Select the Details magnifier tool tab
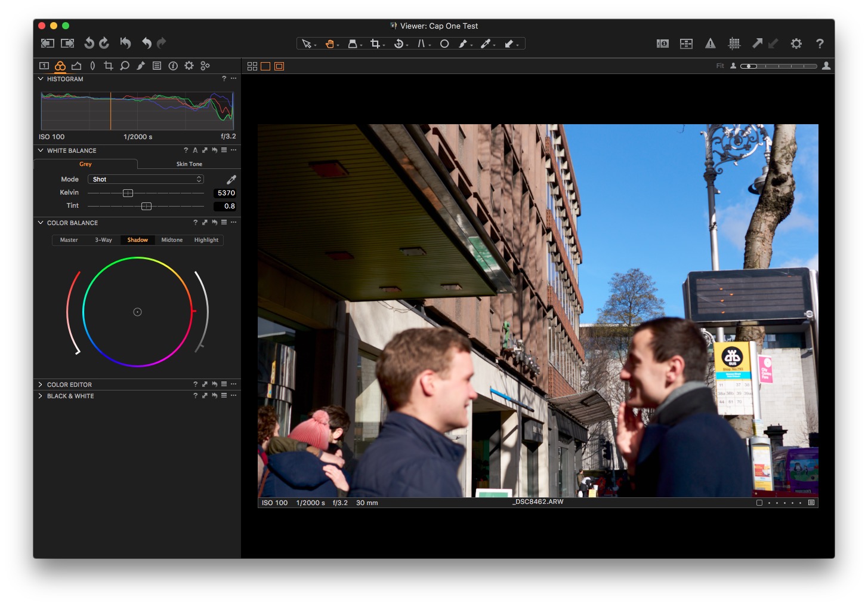This screenshot has height=606, width=868. click(125, 66)
